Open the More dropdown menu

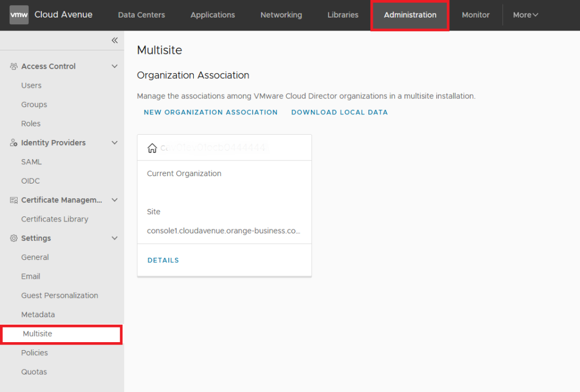click(525, 15)
